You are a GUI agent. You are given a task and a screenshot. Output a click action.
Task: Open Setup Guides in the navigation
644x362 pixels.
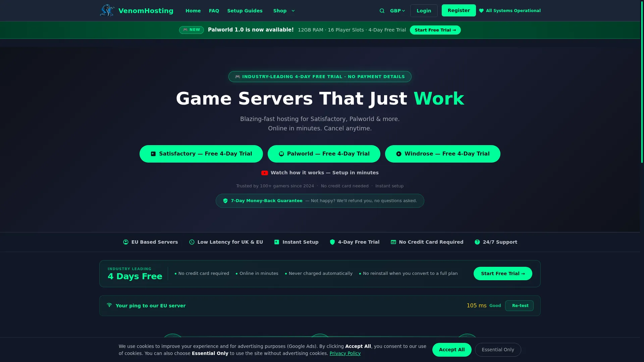[245, 11]
